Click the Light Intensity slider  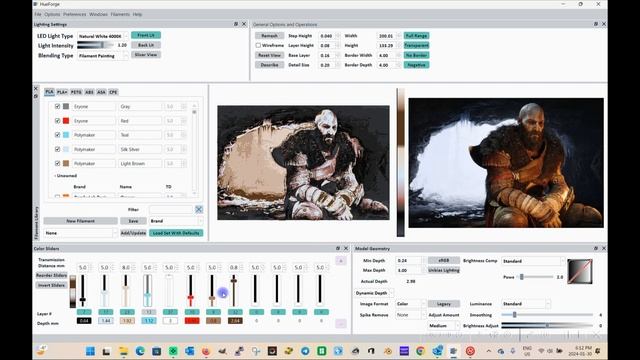click(x=96, y=45)
